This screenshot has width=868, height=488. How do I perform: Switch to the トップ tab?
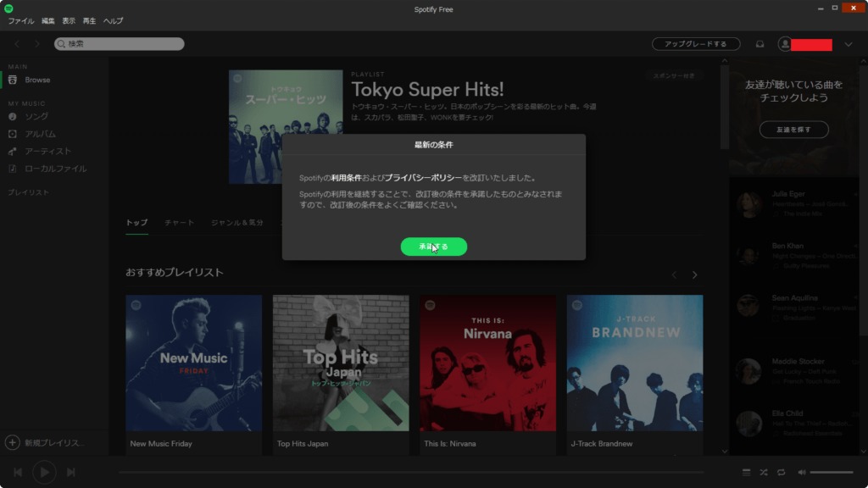136,223
